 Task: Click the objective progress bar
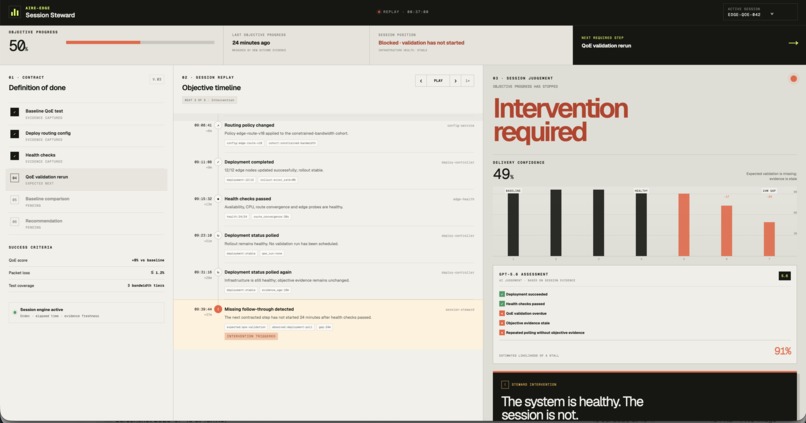140,42
